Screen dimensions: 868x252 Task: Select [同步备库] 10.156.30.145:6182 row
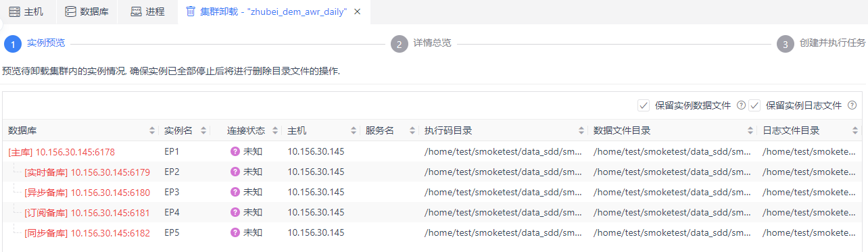pyautogui.click(x=433, y=232)
